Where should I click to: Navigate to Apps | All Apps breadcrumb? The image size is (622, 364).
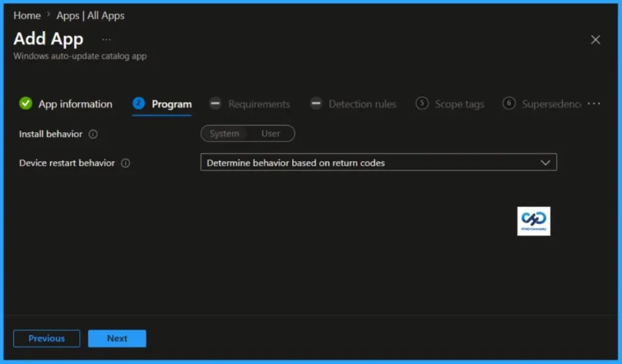pyautogui.click(x=91, y=15)
